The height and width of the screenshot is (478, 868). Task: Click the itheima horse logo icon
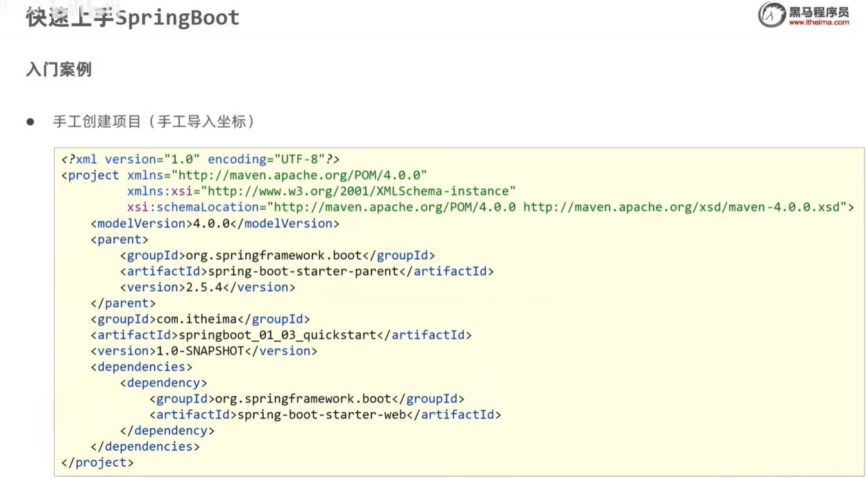pyautogui.click(x=771, y=14)
